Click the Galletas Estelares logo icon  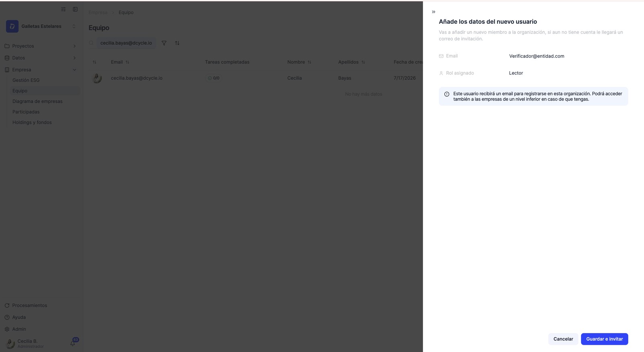point(12,26)
